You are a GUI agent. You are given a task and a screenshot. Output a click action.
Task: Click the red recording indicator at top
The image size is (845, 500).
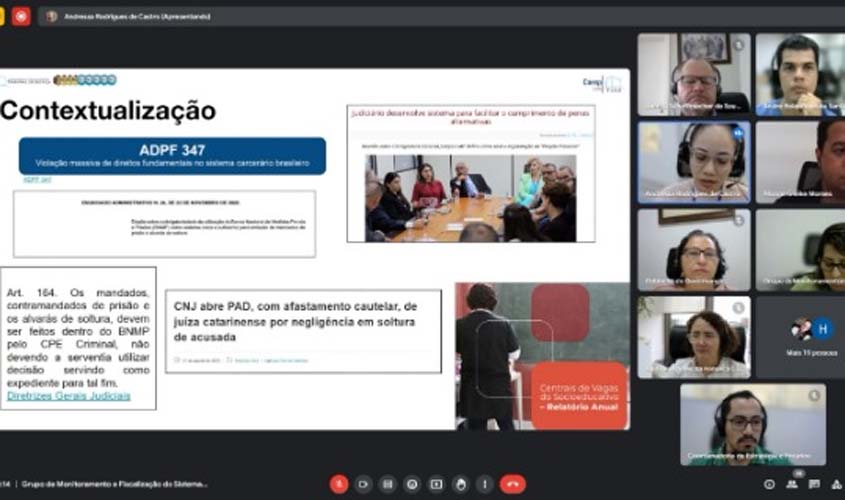click(x=21, y=16)
